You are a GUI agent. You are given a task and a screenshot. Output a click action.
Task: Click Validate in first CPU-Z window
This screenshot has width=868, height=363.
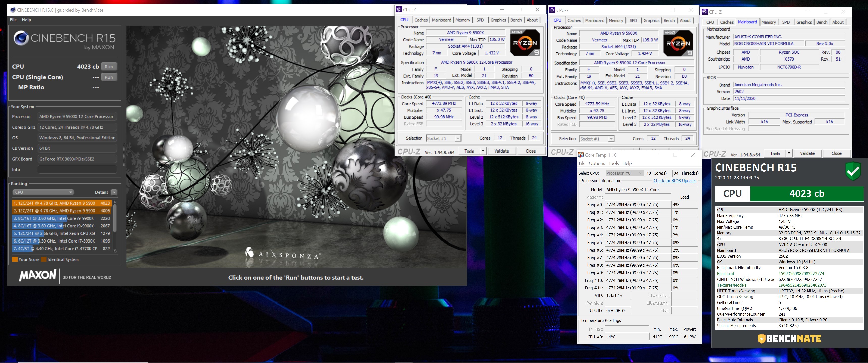coord(501,151)
